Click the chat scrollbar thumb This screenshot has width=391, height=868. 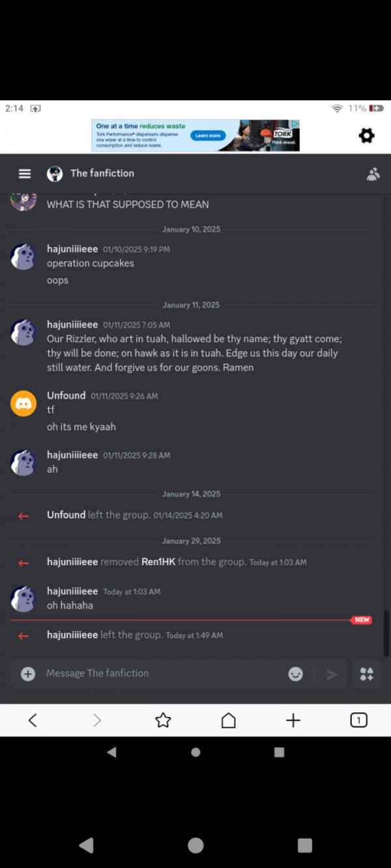tap(386, 632)
